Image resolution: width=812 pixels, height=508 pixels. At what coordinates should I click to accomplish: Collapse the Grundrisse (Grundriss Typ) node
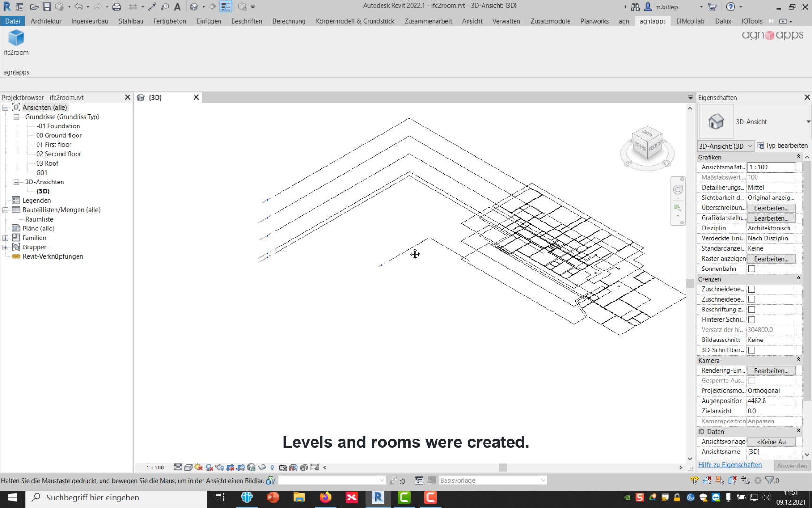click(x=16, y=117)
